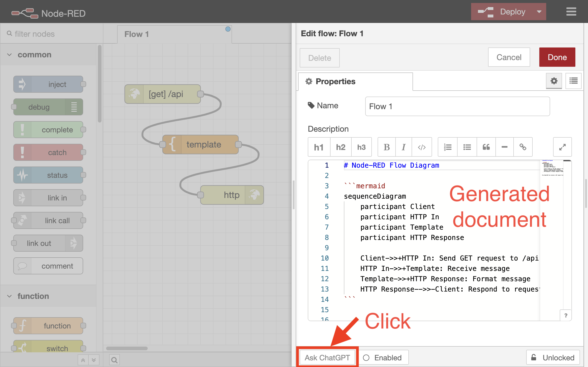
Task: Insert an h1 heading in description
Action: click(319, 147)
